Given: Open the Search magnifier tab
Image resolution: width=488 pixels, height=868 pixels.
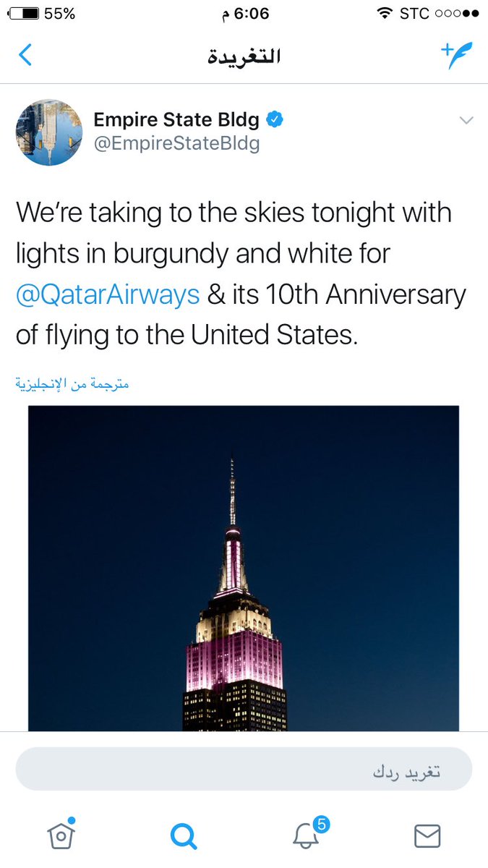Looking at the screenshot, I should click(x=184, y=836).
